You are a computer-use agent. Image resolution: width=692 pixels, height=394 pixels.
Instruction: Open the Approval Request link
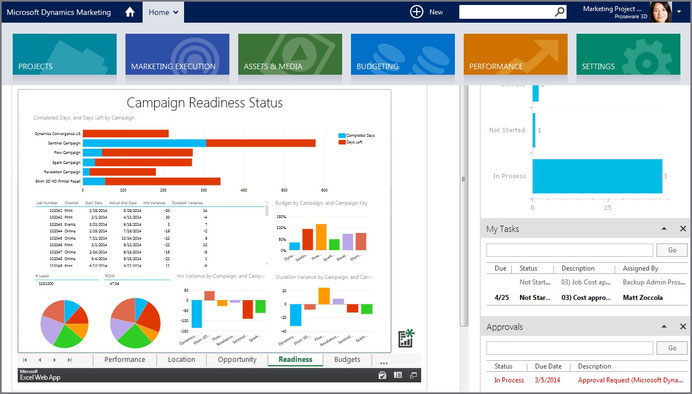click(632, 380)
